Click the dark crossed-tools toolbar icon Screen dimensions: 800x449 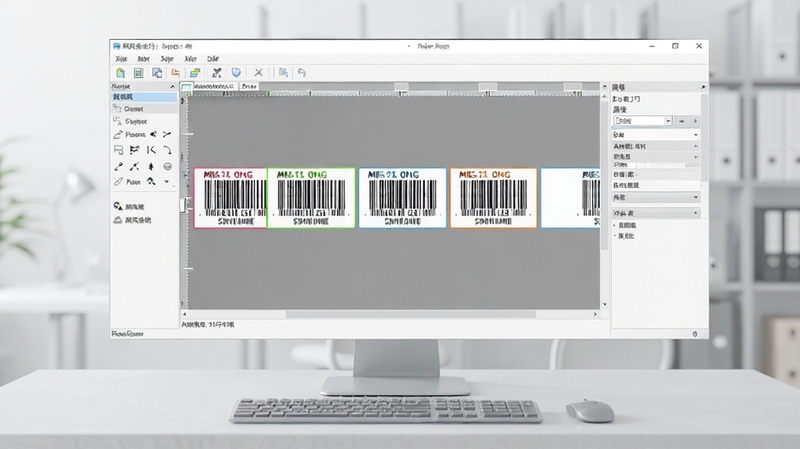coord(217,73)
